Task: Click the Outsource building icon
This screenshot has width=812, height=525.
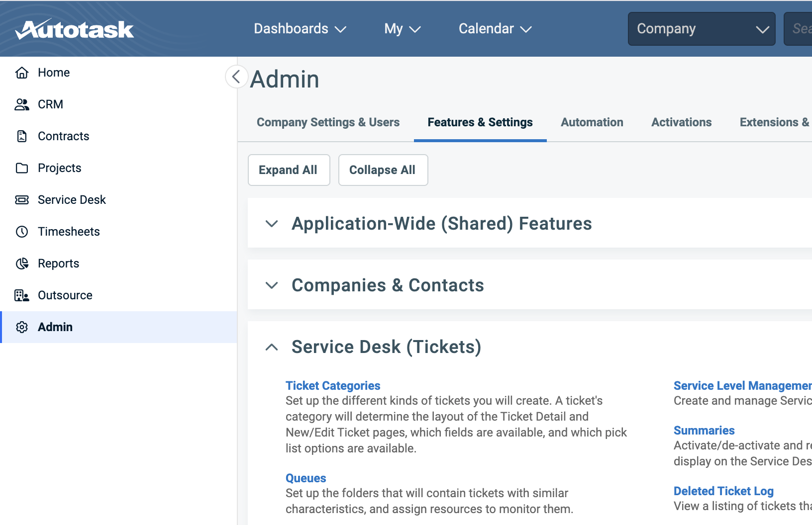Action: point(22,295)
